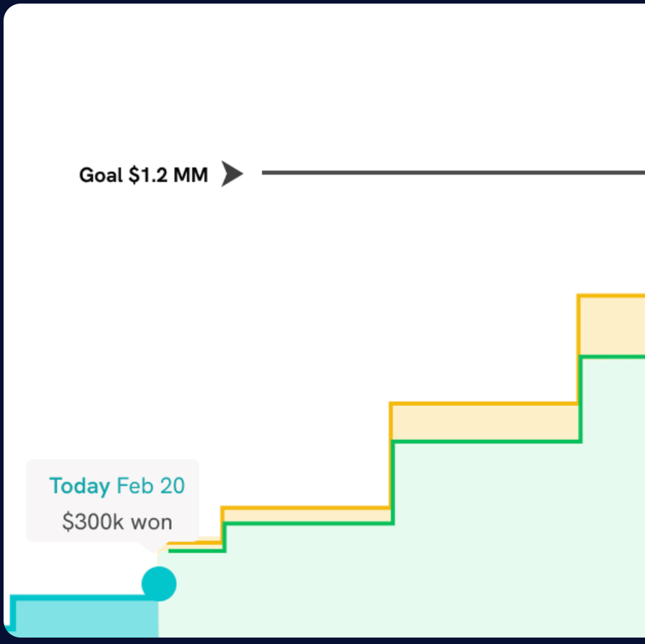This screenshot has height=644, width=645.
Task: Click the teal Today marker dot
Action: point(158,584)
